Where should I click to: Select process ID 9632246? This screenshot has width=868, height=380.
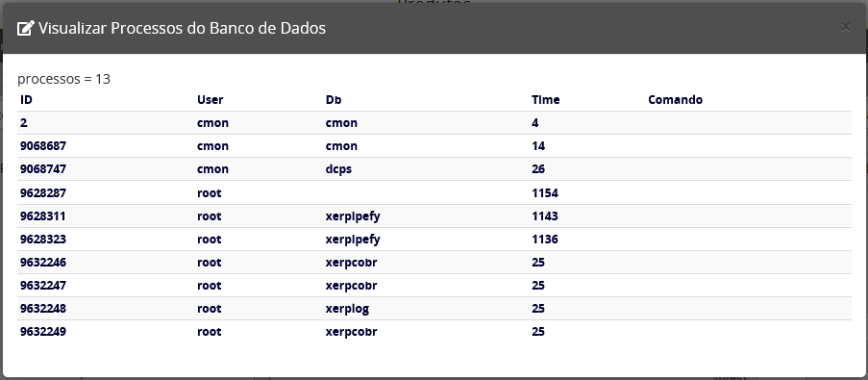click(x=42, y=262)
